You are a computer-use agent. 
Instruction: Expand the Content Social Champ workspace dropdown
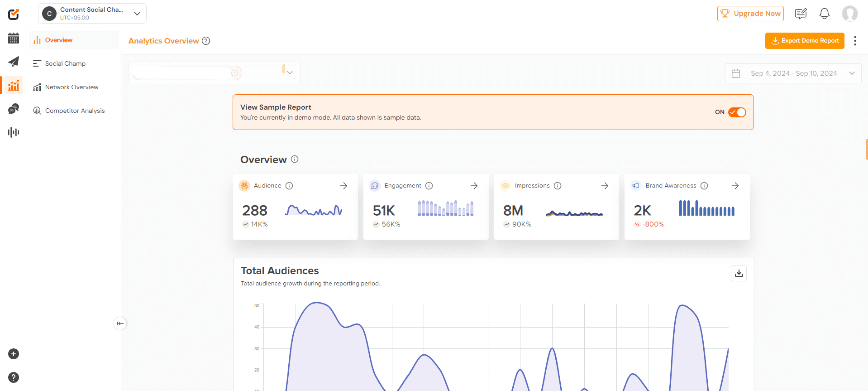click(x=92, y=14)
